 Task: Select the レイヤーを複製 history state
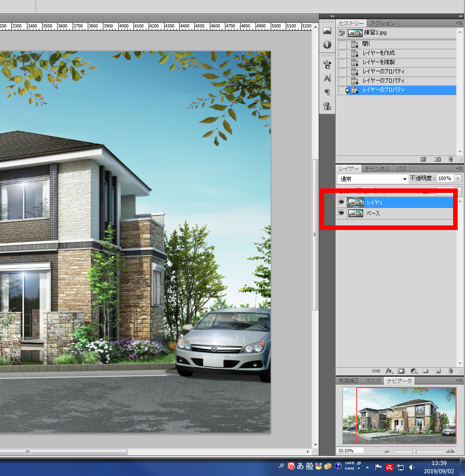point(379,62)
